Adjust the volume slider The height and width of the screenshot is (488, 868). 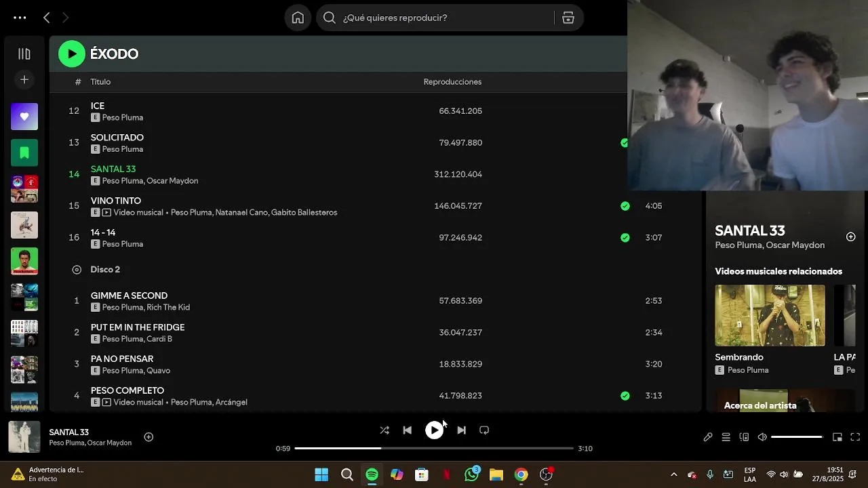click(x=797, y=437)
